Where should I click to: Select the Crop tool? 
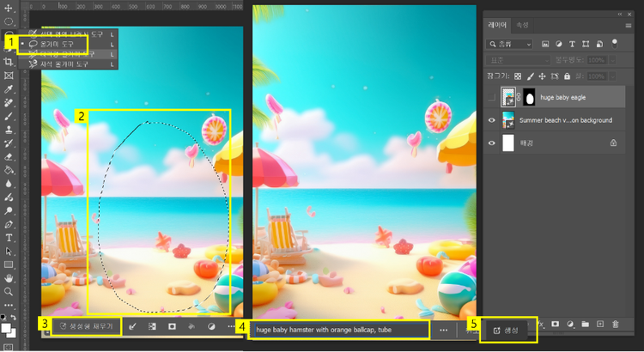click(9, 62)
